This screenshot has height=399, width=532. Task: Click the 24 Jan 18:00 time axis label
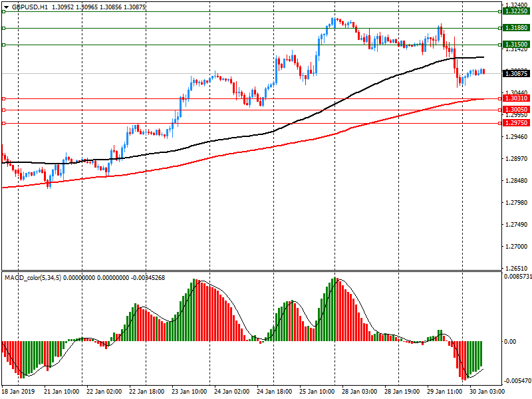[274, 393]
